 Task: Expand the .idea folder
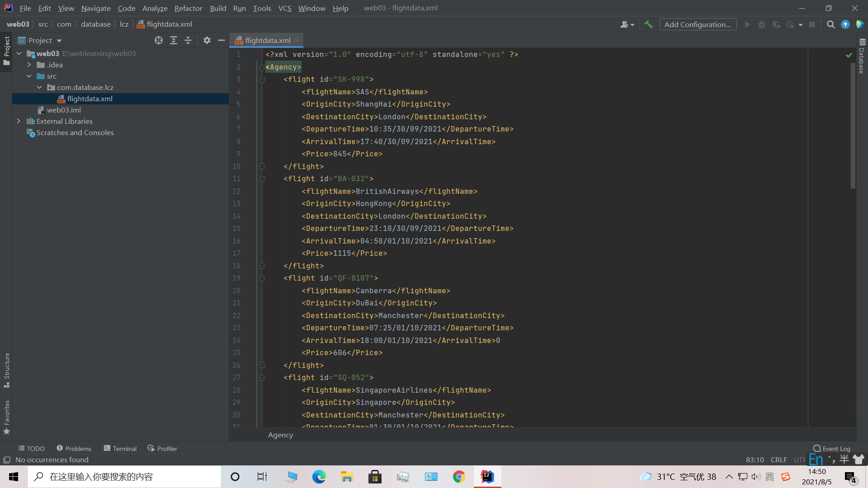[x=29, y=65]
